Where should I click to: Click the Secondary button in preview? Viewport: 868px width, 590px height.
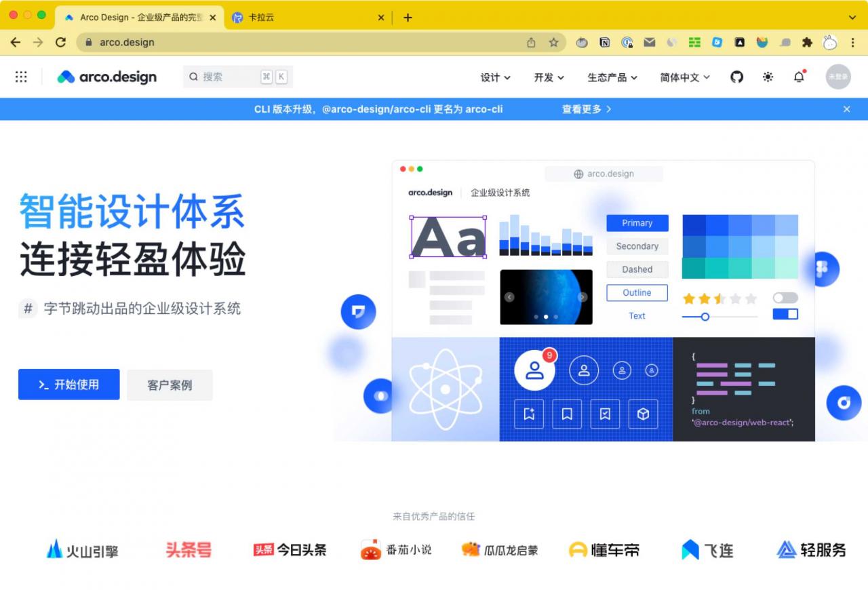tap(637, 246)
